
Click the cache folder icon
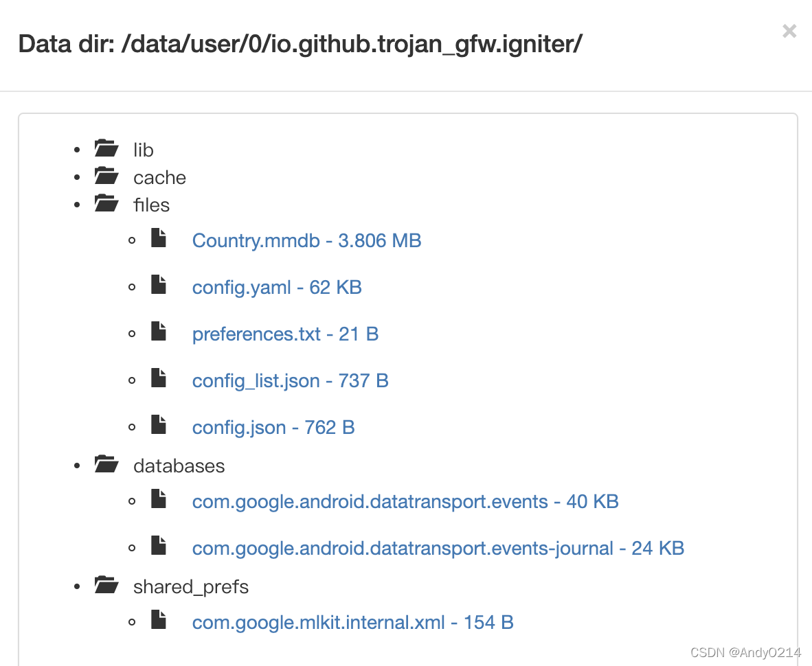pos(106,176)
